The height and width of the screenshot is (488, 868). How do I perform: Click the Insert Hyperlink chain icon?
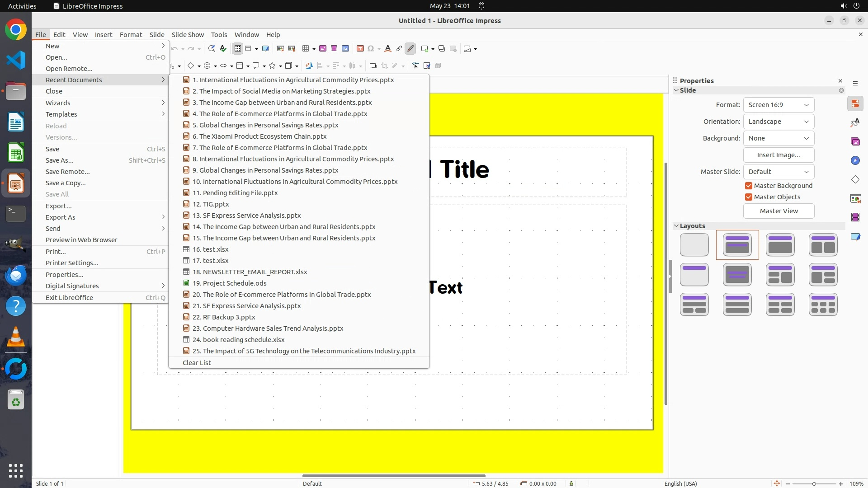[399, 49]
